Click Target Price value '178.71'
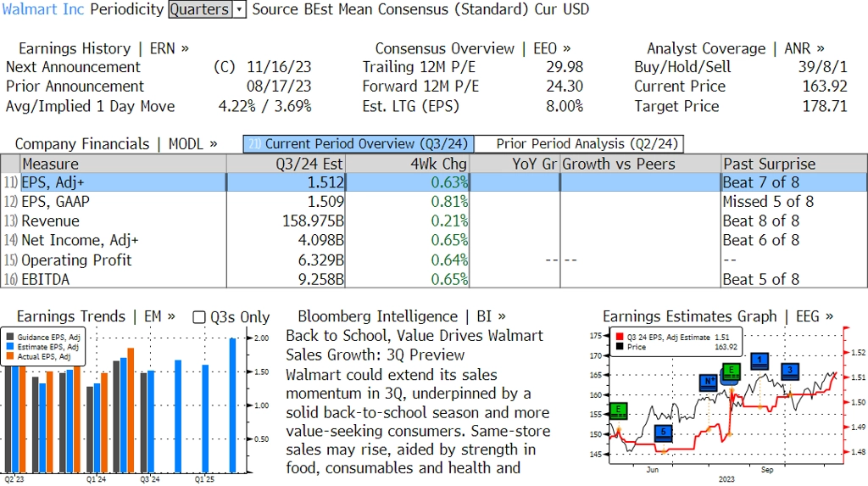This screenshot has width=868, height=486. pyautogui.click(x=825, y=106)
